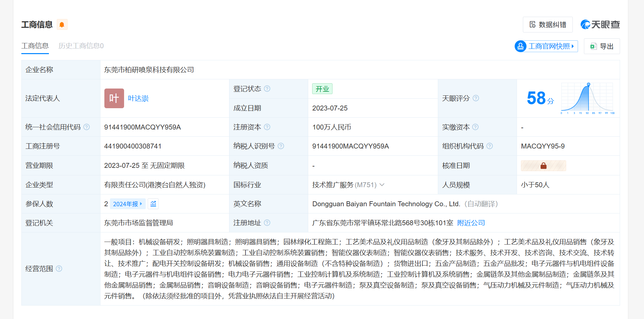
Task: Click help icon beside 注册资本
Action: [x=267, y=127]
